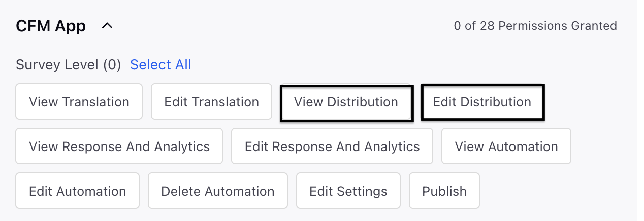Pick the highlighted View Distribution button
The height and width of the screenshot is (221, 644).
(346, 102)
